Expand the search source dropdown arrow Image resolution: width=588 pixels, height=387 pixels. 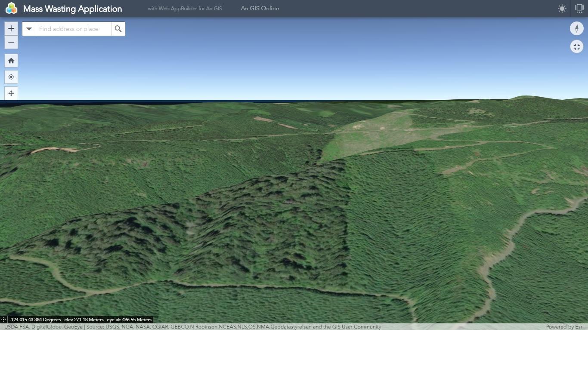coord(29,29)
